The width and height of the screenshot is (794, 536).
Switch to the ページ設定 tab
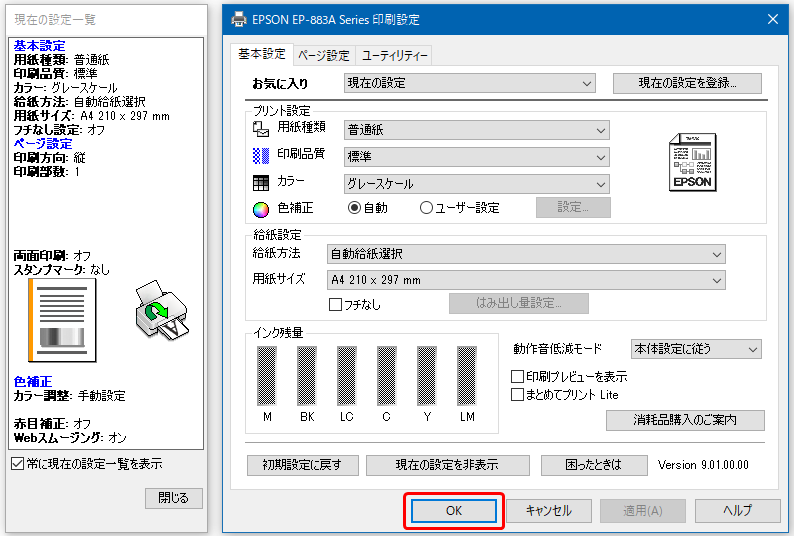(x=324, y=55)
